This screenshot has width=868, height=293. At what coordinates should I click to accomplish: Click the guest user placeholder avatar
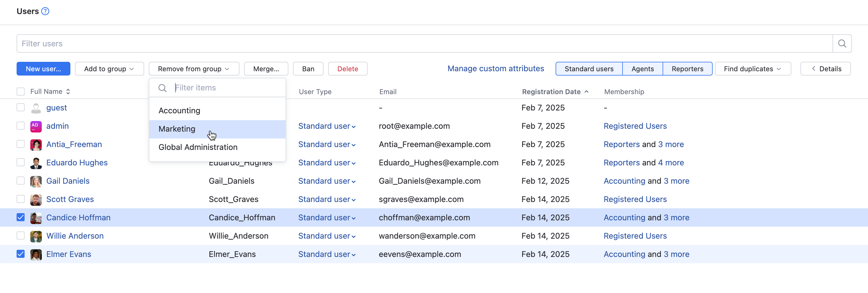coord(36,108)
